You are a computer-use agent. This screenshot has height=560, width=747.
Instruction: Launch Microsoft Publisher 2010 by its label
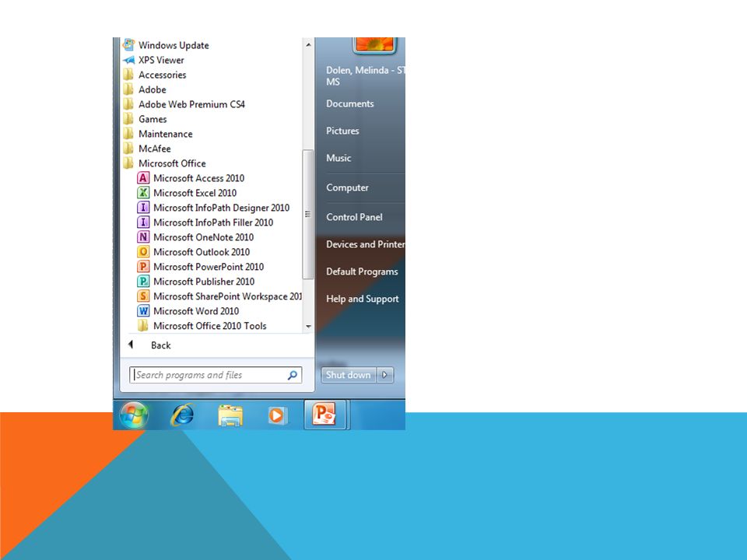point(204,282)
